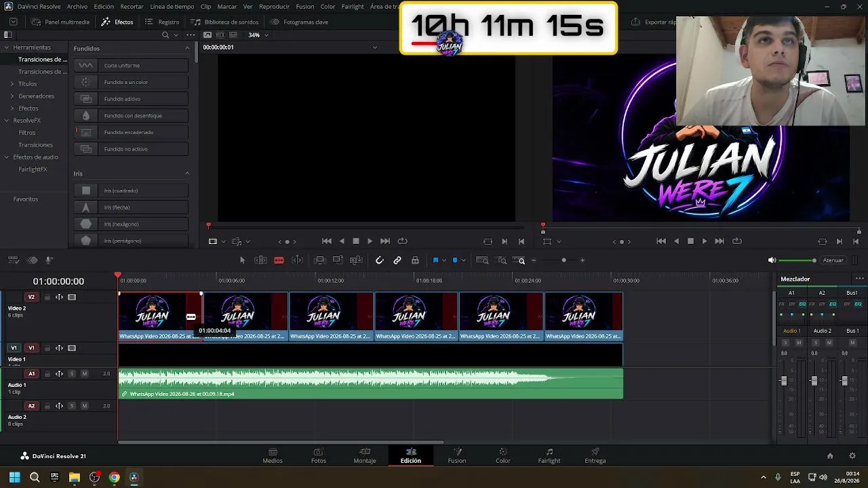Collapse the ResolveFX tree section
The image size is (868, 488).
(7, 121)
